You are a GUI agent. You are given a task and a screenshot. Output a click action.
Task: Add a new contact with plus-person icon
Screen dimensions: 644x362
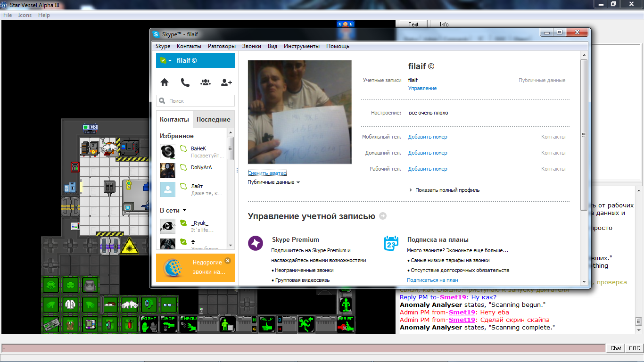point(226,82)
